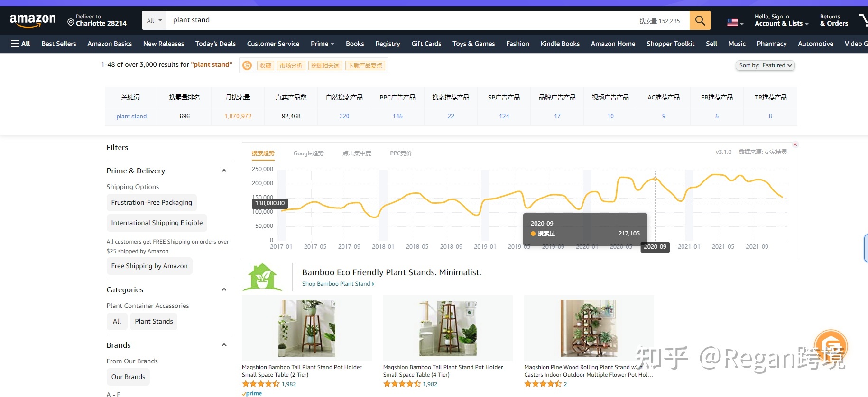
Task: Open the Amazon logo homepage
Action: click(33, 20)
